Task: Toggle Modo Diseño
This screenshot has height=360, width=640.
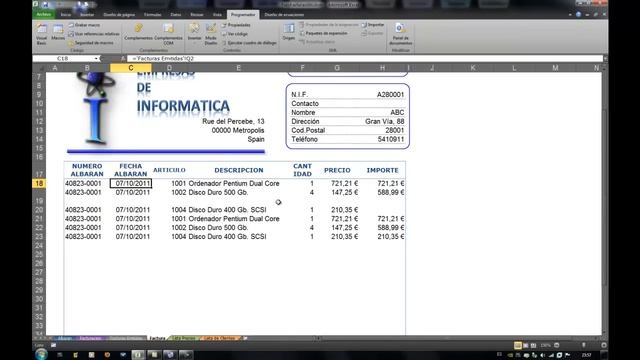Action: (x=211, y=34)
